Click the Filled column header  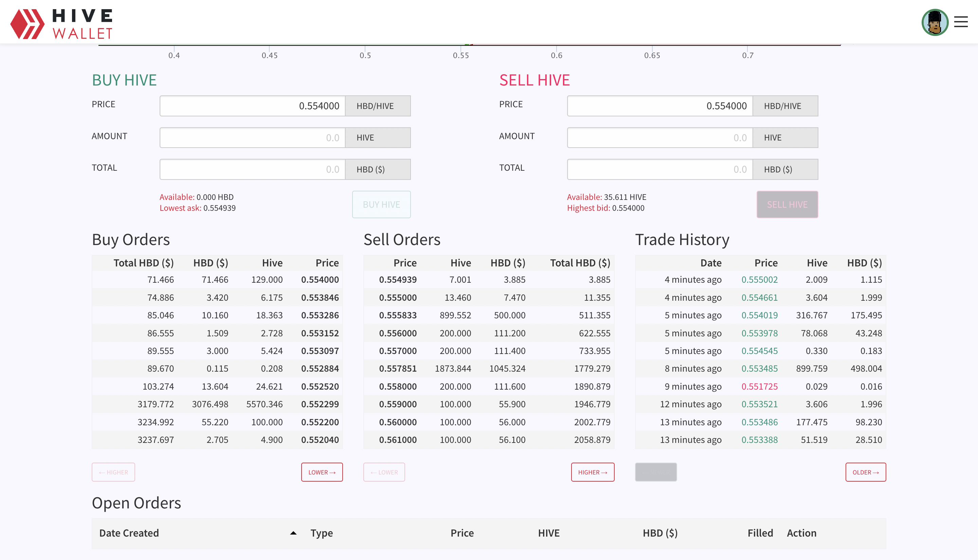pos(760,533)
